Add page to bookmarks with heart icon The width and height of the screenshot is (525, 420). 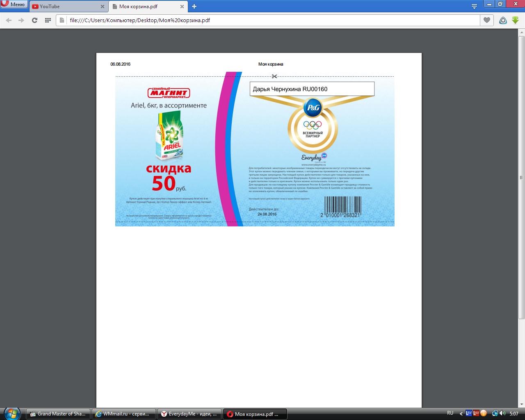pos(487,20)
